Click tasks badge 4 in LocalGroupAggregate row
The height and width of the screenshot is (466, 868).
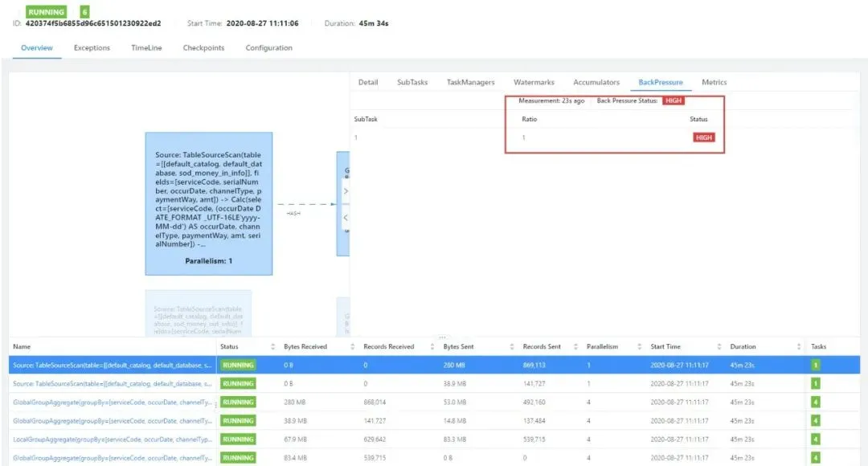[816, 439]
